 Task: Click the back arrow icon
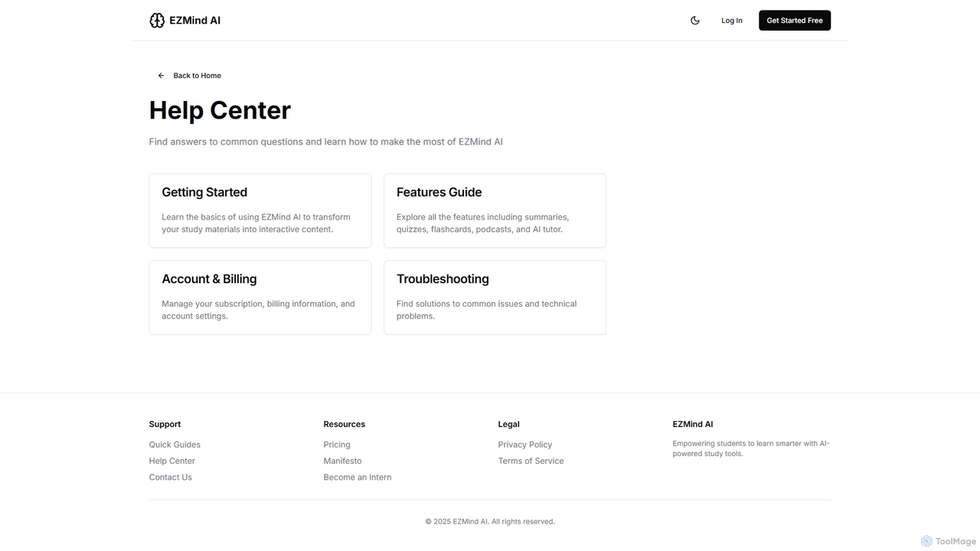pyautogui.click(x=161, y=76)
